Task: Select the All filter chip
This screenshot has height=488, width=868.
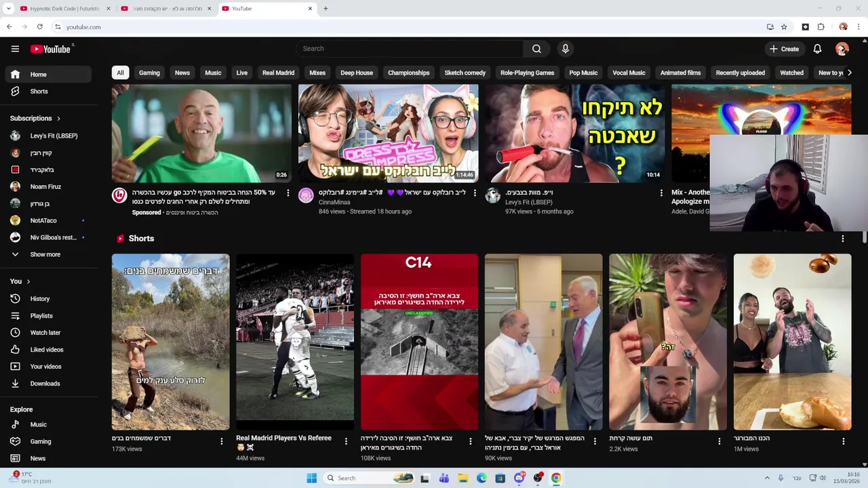Action: click(x=120, y=73)
